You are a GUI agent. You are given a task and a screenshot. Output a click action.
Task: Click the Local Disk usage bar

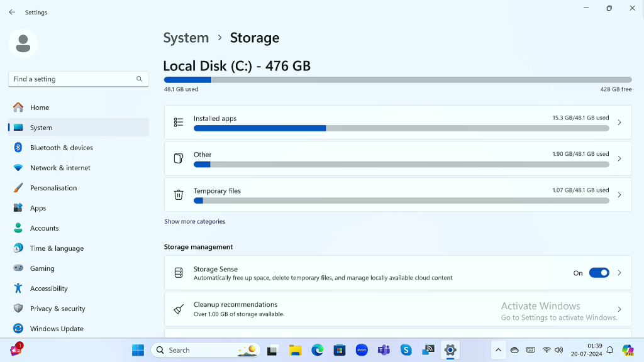click(x=397, y=80)
